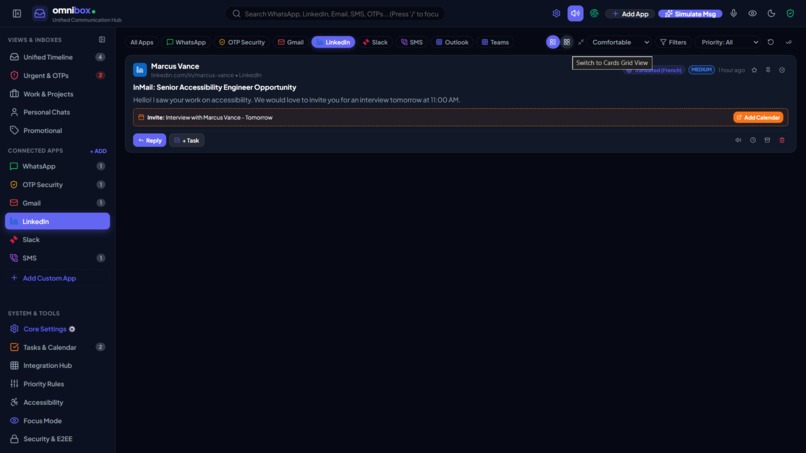806x453 pixels.
Task: Toggle the sound speaker button in header
Action: [x=575, y=14]
